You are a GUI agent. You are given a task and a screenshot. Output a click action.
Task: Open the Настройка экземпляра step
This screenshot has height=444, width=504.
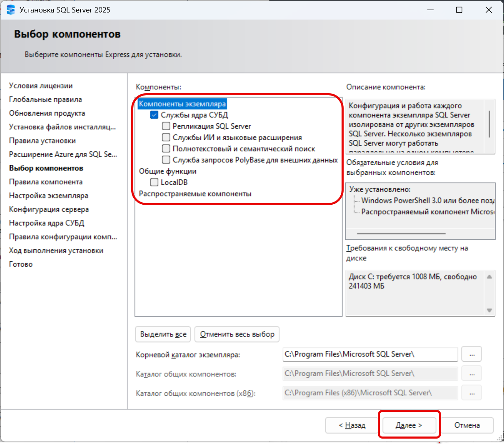pyautogui.click(x=49, y=196)
